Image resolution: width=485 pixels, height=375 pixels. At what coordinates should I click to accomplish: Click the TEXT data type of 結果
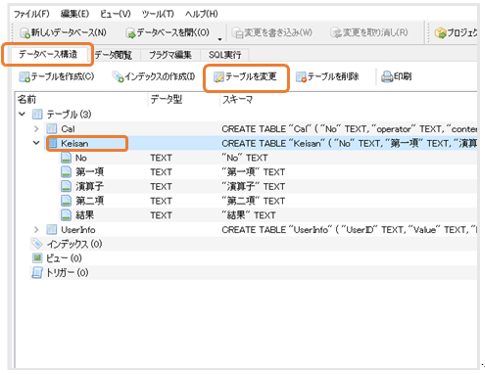point(161,215)
